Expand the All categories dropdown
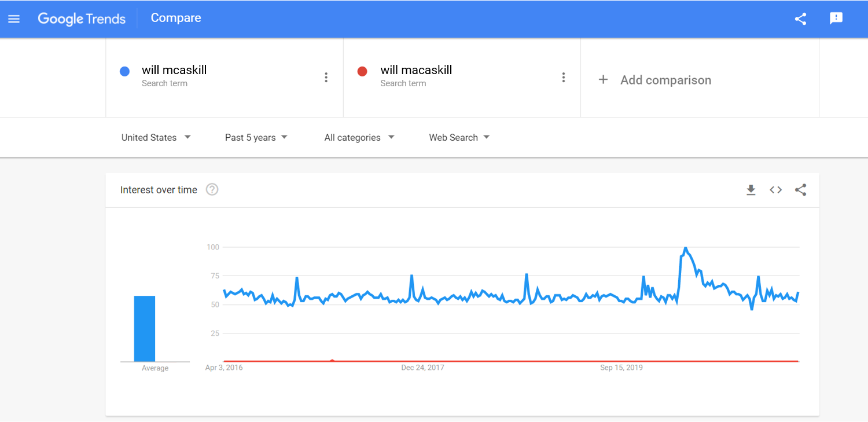 359,137
